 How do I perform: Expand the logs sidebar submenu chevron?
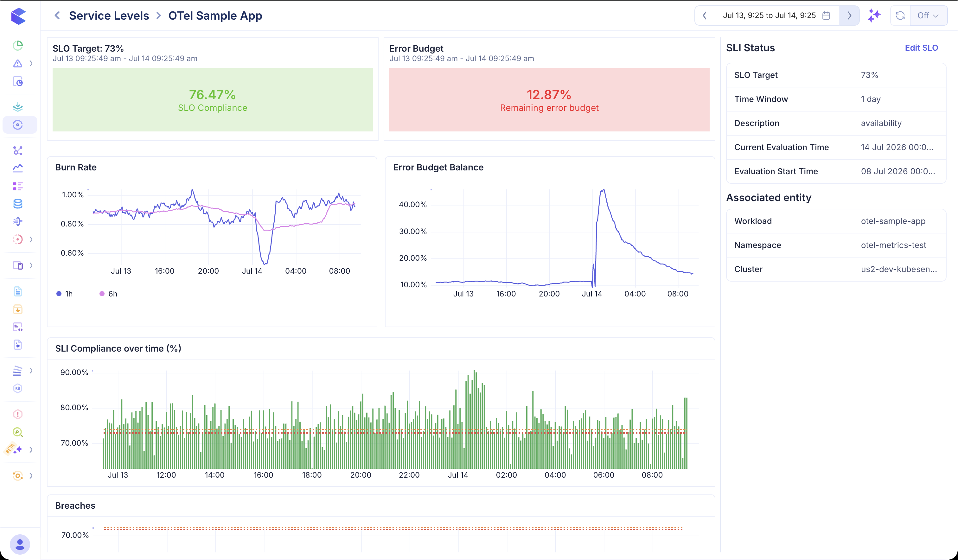(x=31, y=370)
